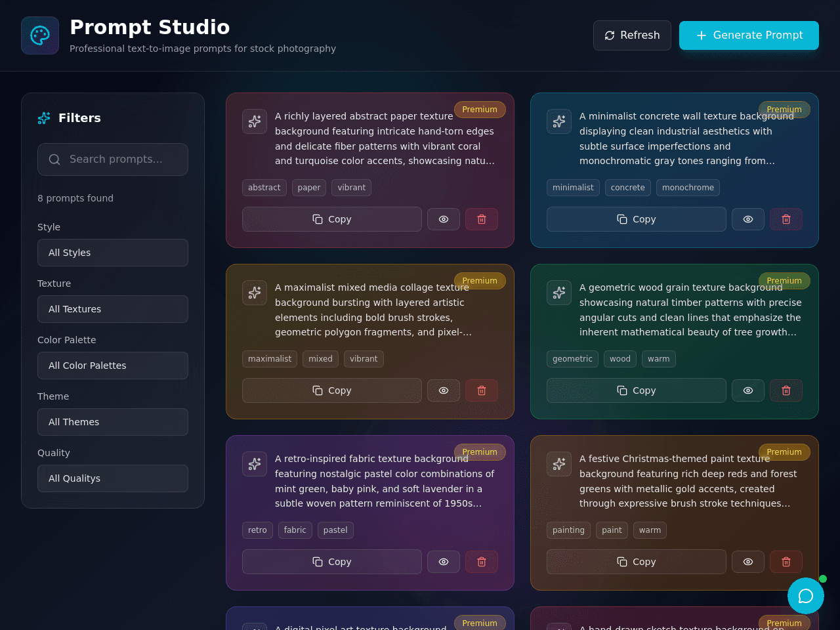Click the sparkle icon on concrete wall card
The width and height of the screenshot is (840, 630).
click(559, 121)
